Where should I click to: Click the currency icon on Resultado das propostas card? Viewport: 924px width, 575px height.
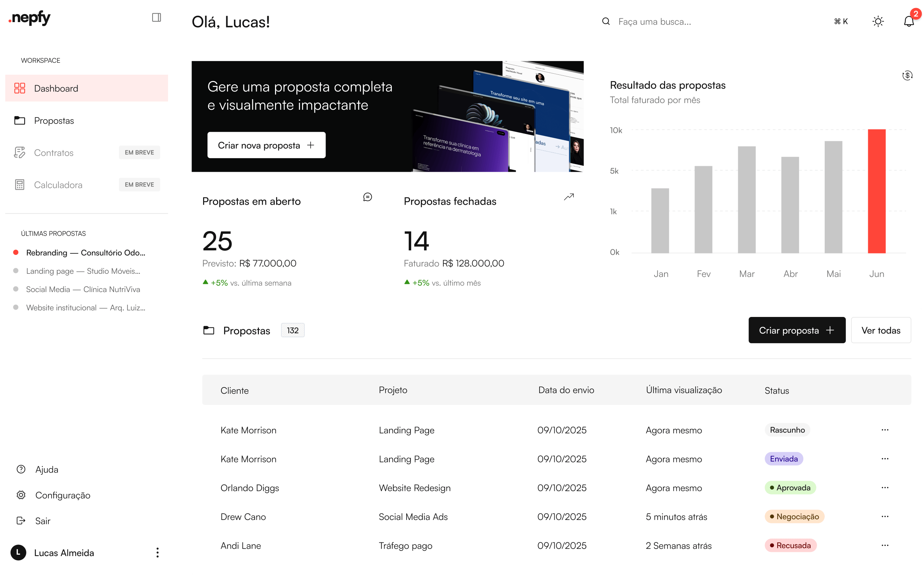click(907, 76)
